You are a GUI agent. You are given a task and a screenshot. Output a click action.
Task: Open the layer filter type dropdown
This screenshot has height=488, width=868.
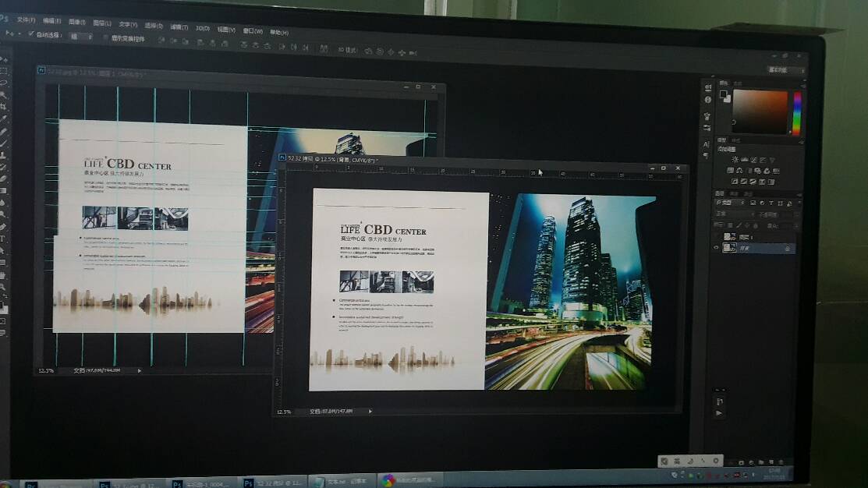[x=730, y=203]
